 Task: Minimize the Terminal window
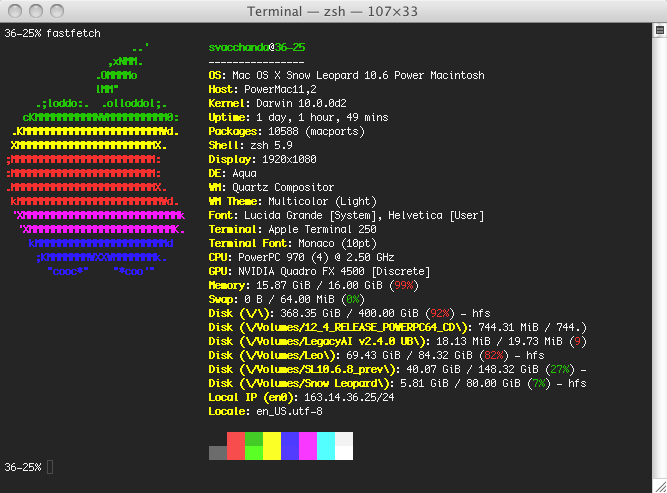pos(36,11)
